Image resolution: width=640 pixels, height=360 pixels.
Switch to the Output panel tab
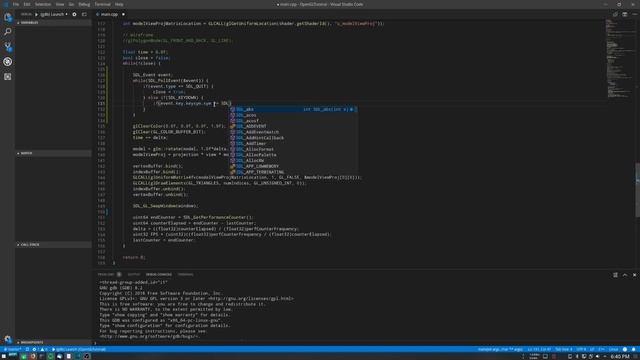[x=133, y=274]
